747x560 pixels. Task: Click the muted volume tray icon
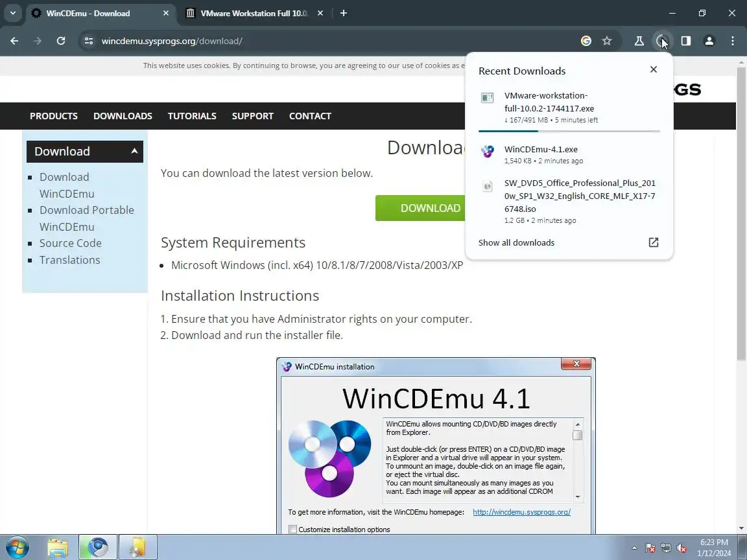(x=682, y=548)
